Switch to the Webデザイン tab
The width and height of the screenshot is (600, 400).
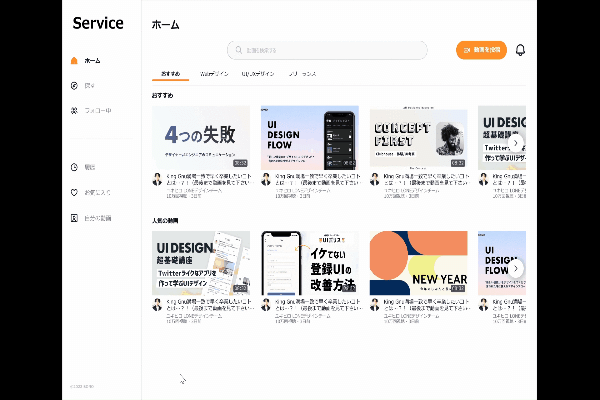pyautogui.click(x=214, y=73)
